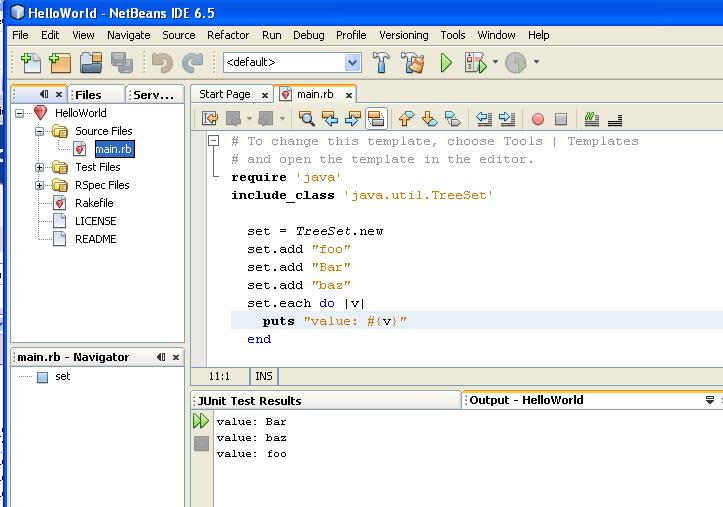Click 'value: baz' output line
This screenshot has width=723, height=507.
[252, 438]
